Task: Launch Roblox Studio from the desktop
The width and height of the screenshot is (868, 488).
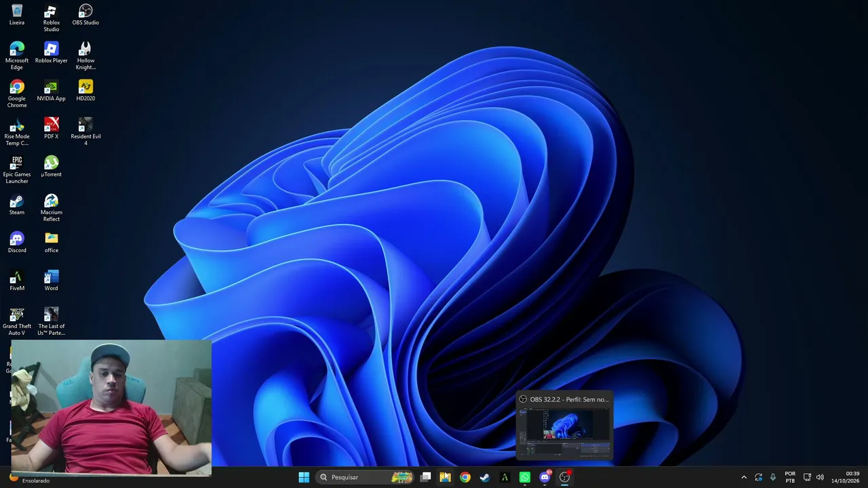Action: click(x=52, y=18)
